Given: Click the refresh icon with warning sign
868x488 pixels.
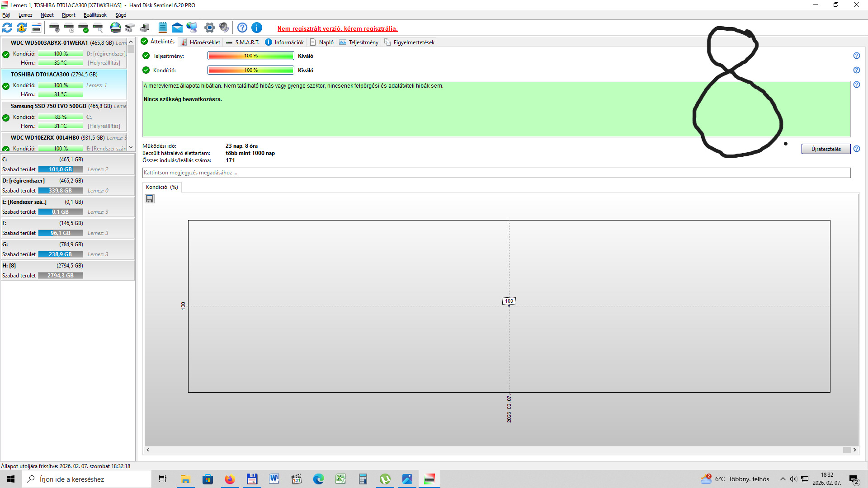Looking at the screenshot, I should pos(22,28).
